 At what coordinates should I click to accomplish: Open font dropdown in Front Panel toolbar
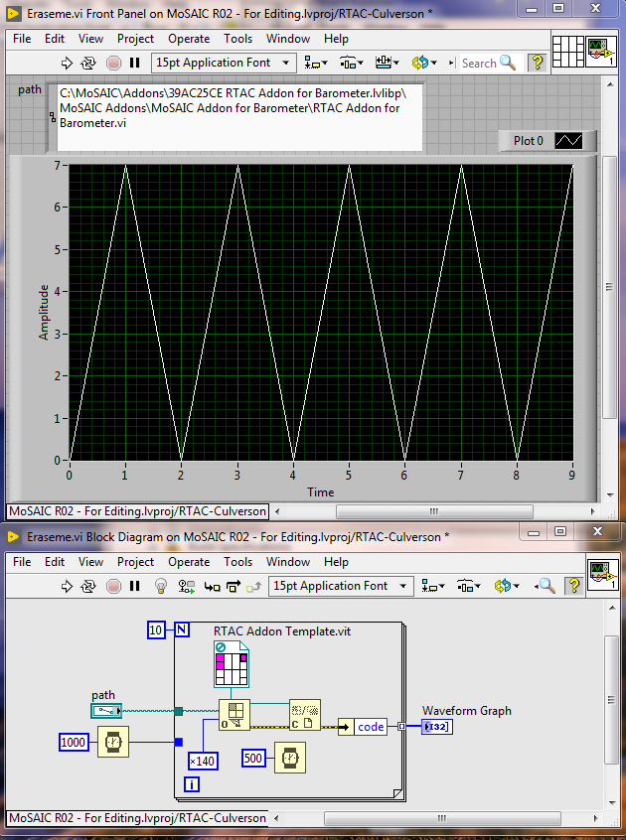tap(224, 63)
